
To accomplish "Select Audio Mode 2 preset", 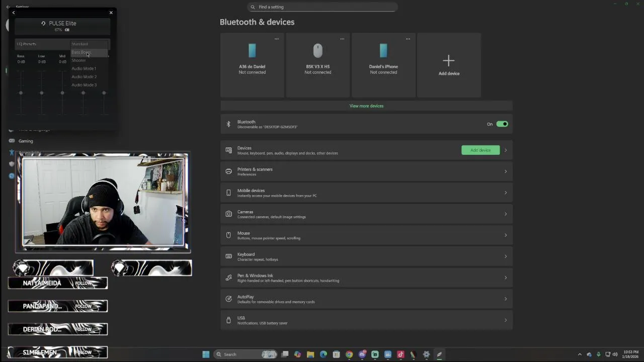I will (89, 76).
